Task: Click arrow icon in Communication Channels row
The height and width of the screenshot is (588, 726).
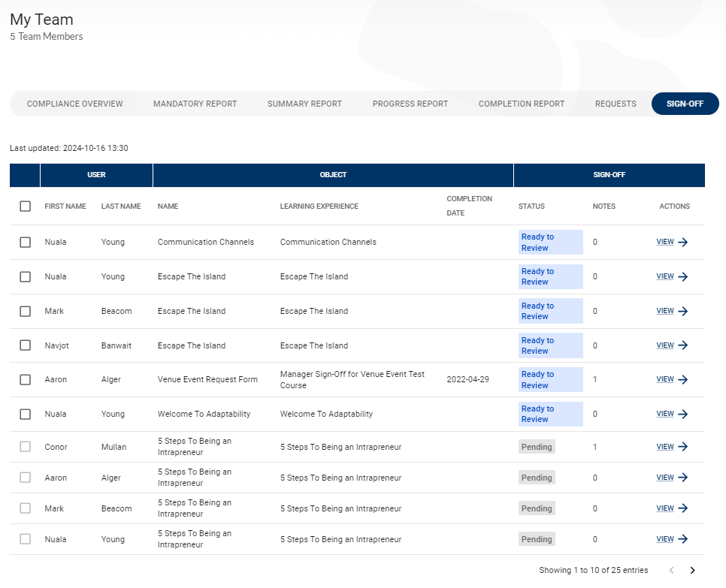Action: tap(682, 243)
